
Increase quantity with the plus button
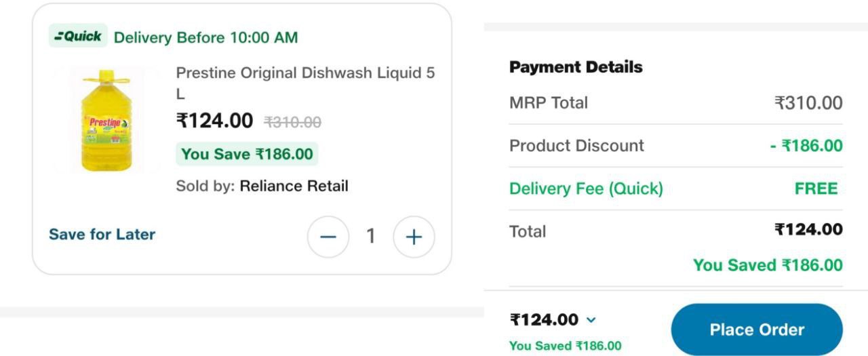tap(414, 237)
